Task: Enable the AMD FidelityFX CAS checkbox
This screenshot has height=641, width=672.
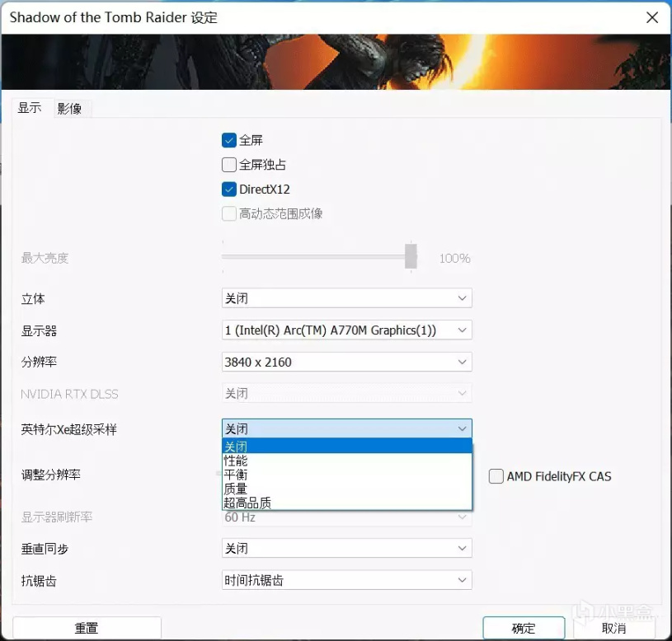Action: click(x=496, y=476)
